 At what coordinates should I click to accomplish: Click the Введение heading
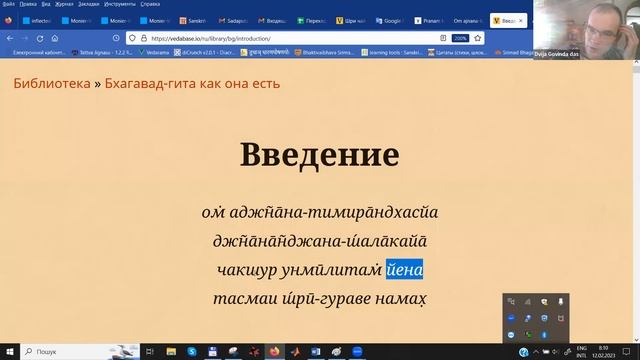coord(320,154)
